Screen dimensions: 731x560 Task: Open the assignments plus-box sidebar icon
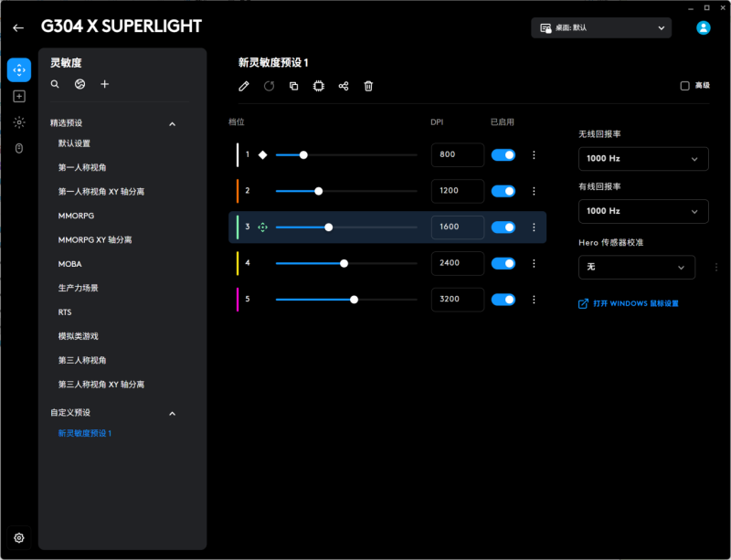click(x=19, y=96)
